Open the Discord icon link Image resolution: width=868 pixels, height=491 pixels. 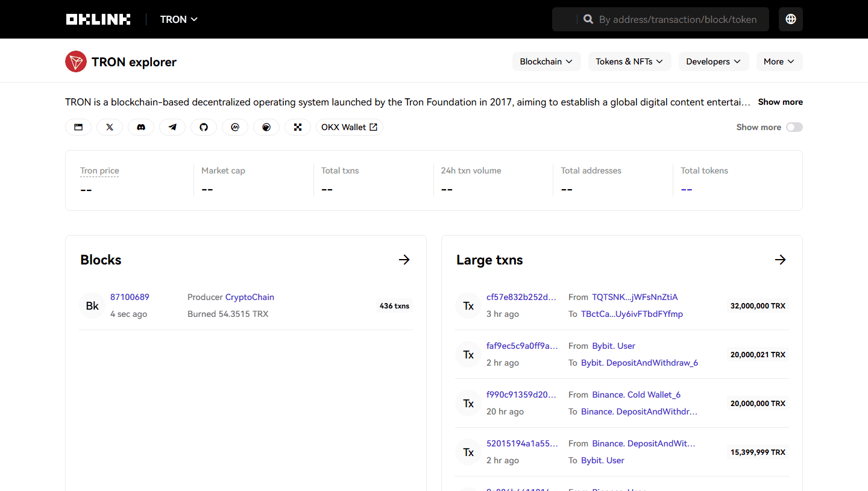[141, 127]
